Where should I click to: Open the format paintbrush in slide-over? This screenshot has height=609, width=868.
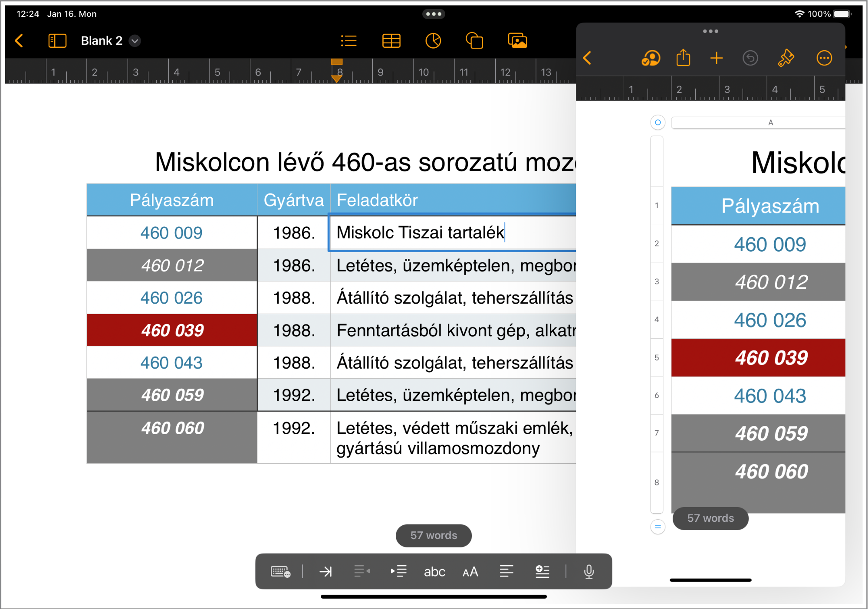(x=786, y=58)
